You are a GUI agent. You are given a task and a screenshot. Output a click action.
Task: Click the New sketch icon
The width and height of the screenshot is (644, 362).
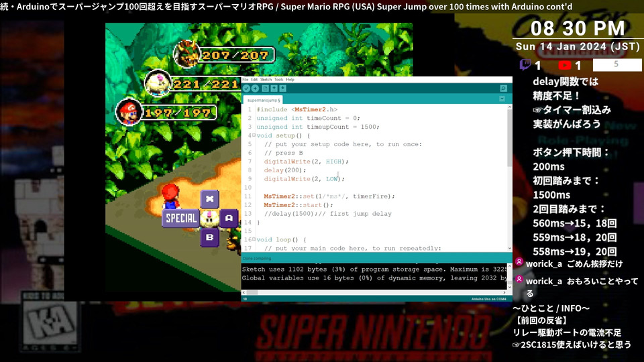coord(266,88)
